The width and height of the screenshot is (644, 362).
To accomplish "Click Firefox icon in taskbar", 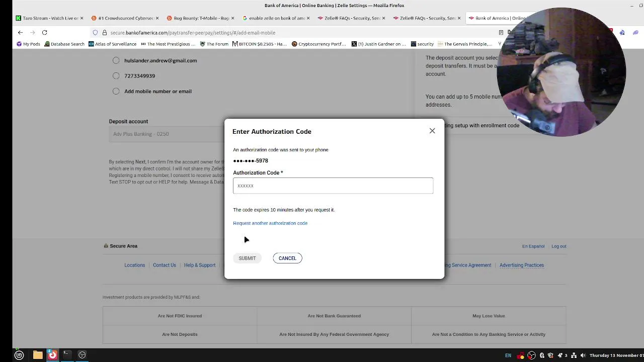I will pyautogui.click(x=52, y=355).
